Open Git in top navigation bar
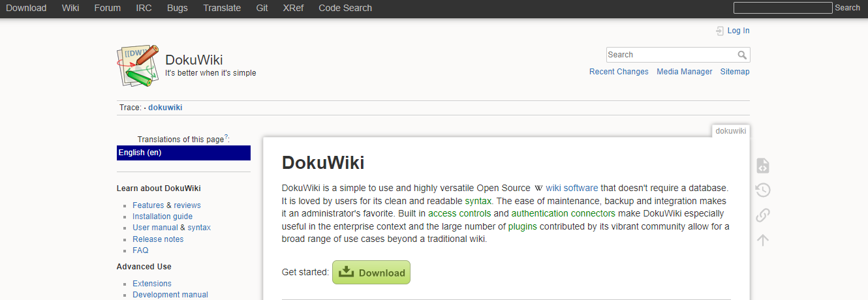868x300 pixels. pyautogui.click(x=262, y=8)
